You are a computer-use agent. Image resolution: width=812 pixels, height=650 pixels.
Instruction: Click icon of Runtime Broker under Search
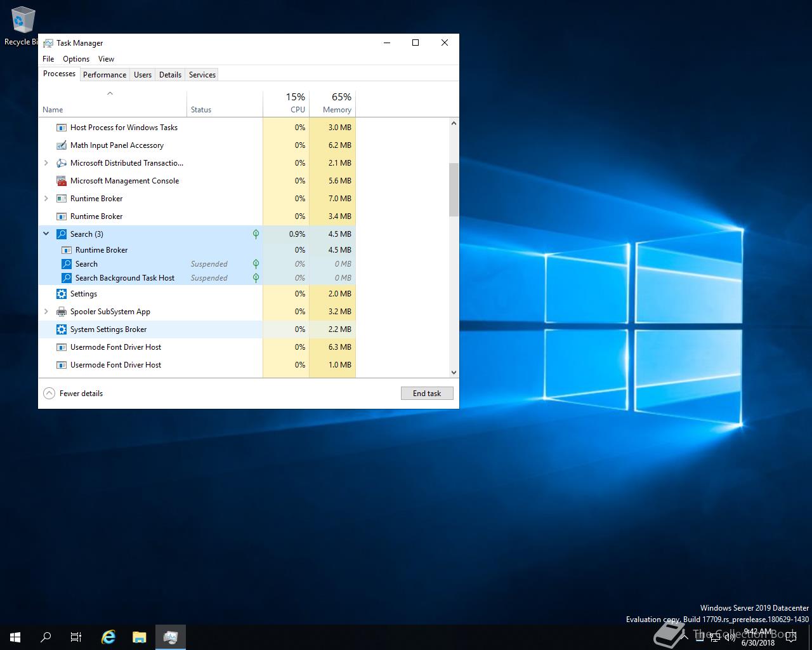click(x=67, y=250)
